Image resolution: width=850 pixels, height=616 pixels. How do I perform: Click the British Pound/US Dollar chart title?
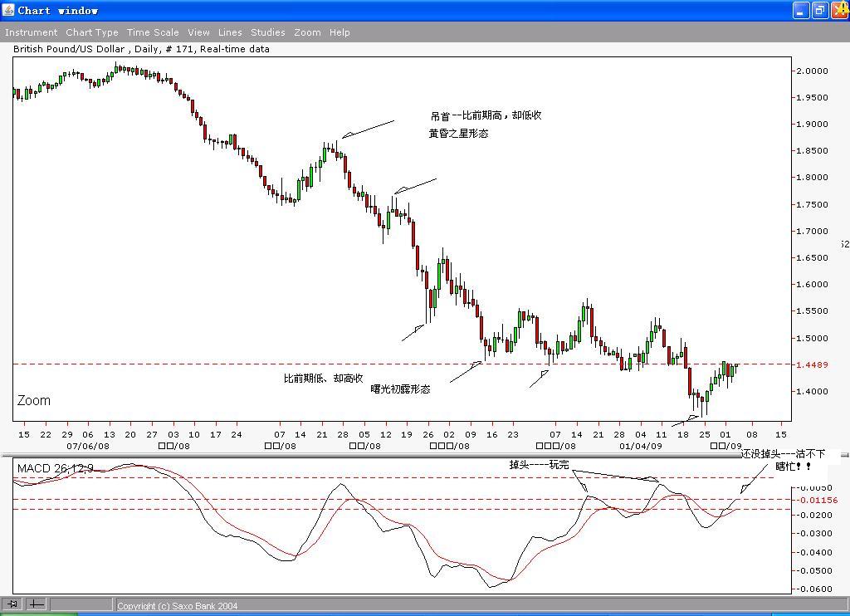(141, 49)
